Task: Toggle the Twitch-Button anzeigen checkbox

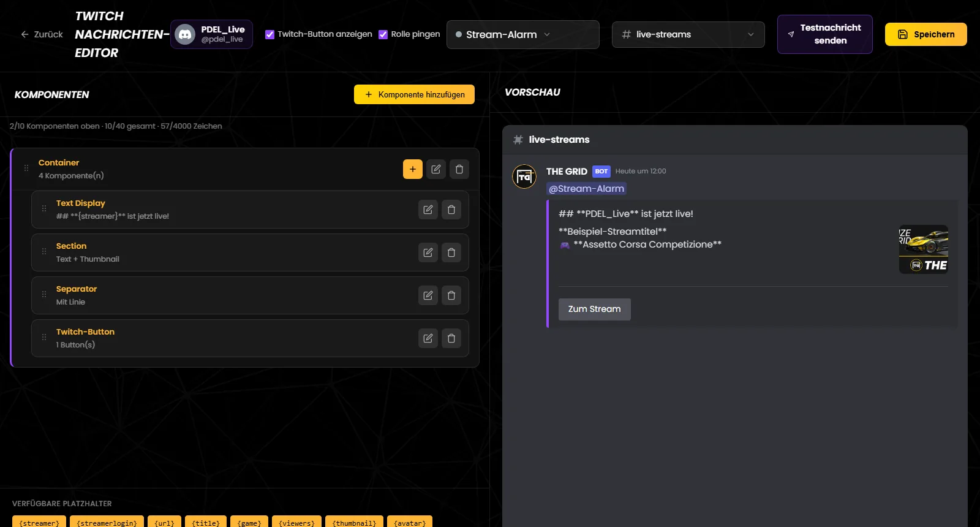Action: tap(269, 34)
